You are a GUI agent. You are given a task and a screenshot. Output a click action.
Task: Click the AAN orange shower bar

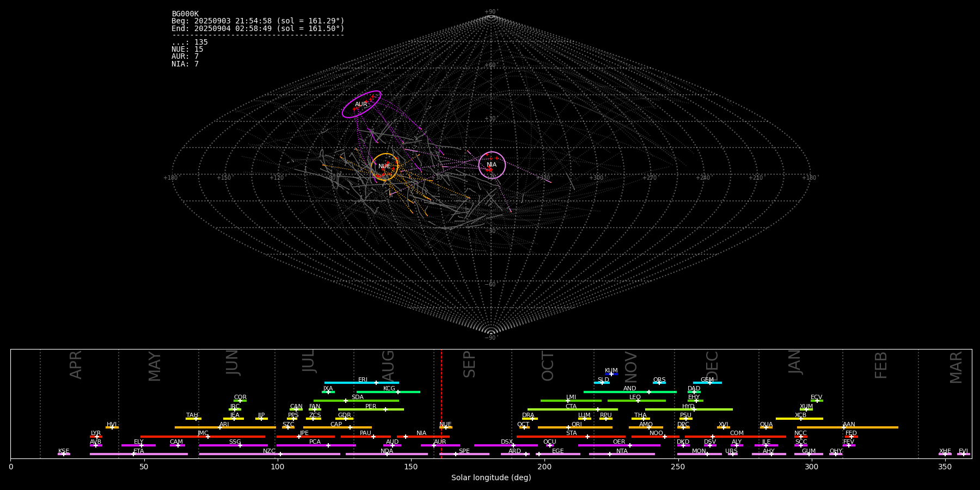point(848,427)
